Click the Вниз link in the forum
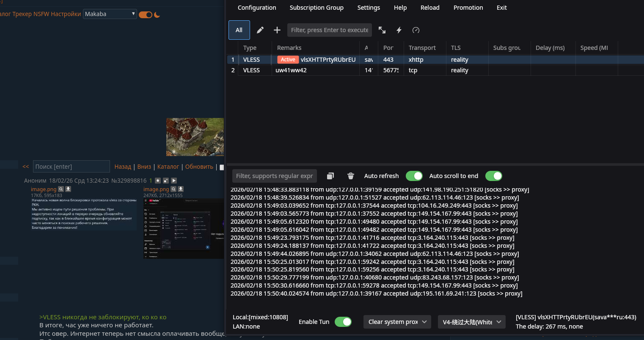Screen dimensions: 644x340 pos(144,167)
